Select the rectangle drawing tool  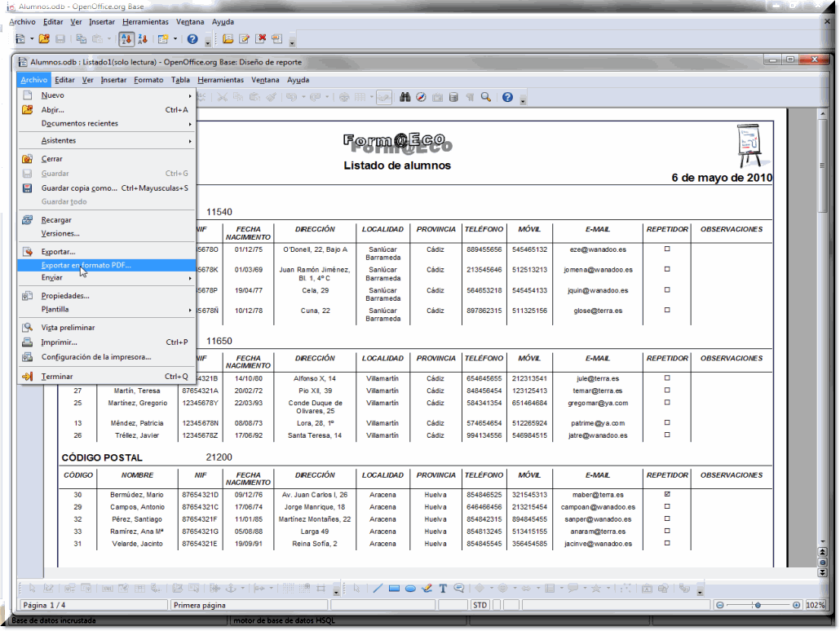(x=395, y=588)
